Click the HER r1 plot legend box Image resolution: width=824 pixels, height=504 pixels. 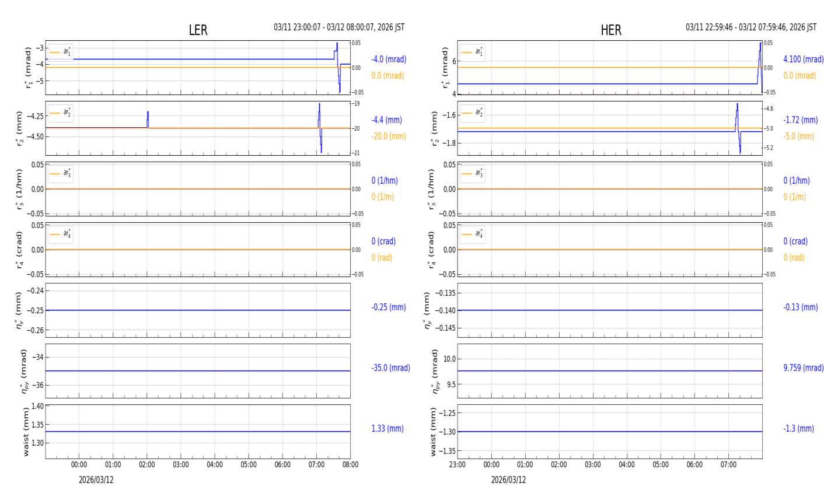[x=473, y=52]
